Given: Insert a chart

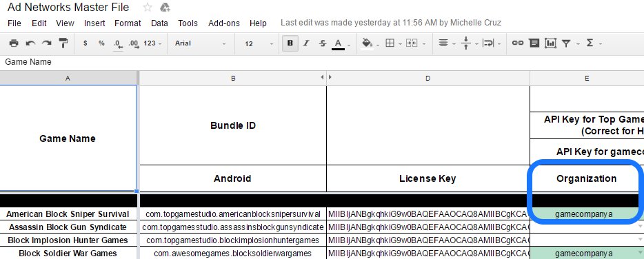Looking at the screenshot, I should coord(550,43).
